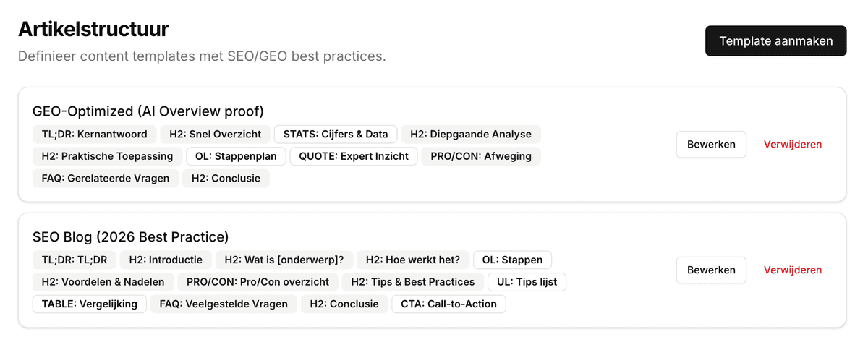Viewport: 868px width, 350px height.
Task: Edit the GEO-Optimized template via Bewerken
Action: coord(711,144)
